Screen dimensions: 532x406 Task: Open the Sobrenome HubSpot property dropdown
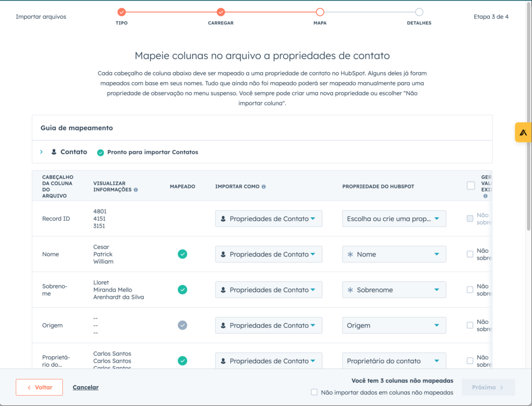point(394,290)
